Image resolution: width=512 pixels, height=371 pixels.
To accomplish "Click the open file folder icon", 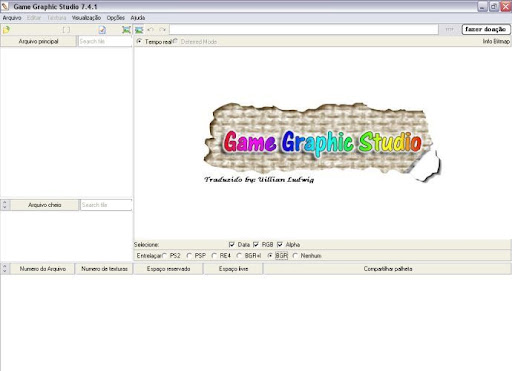I will pos(6,30).
